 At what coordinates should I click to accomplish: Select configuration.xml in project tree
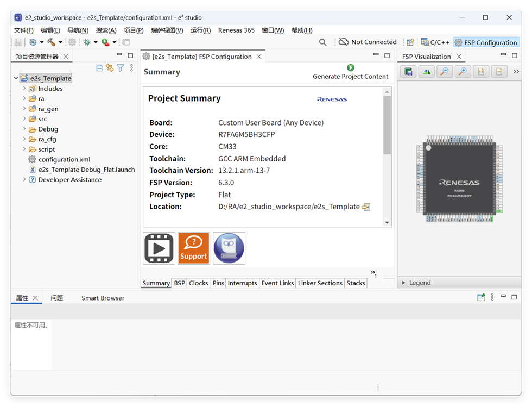(64, 159)
